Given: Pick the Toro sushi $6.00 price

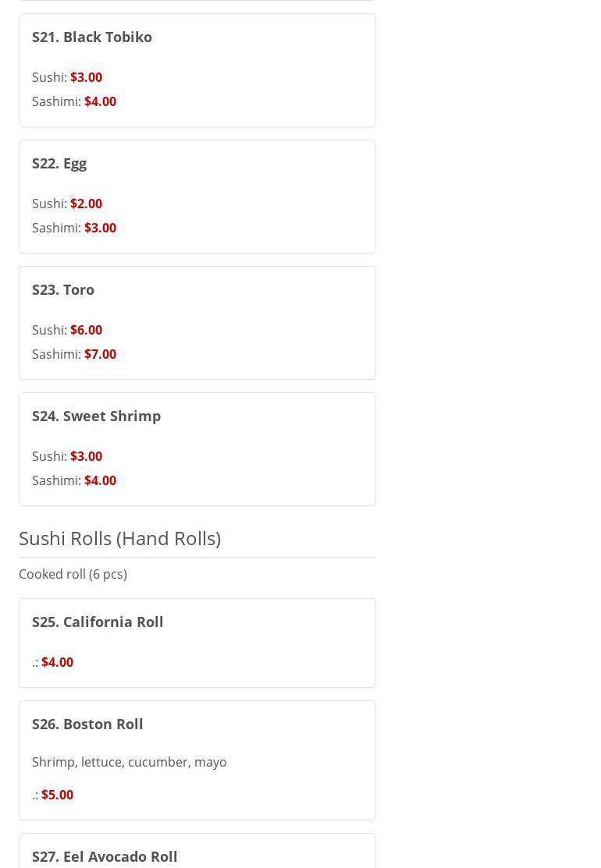Looking at the screenshot, I should point(86,330).
